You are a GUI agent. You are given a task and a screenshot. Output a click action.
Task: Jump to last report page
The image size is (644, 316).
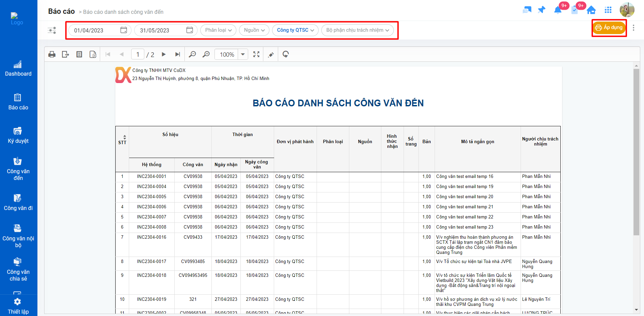(178, 54)
